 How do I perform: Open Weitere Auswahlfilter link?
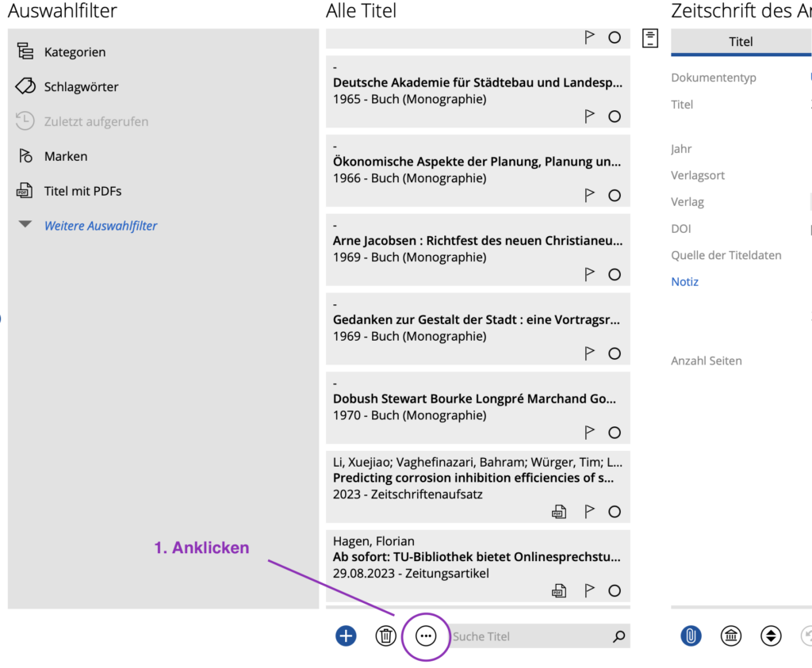tap(101, 226)
